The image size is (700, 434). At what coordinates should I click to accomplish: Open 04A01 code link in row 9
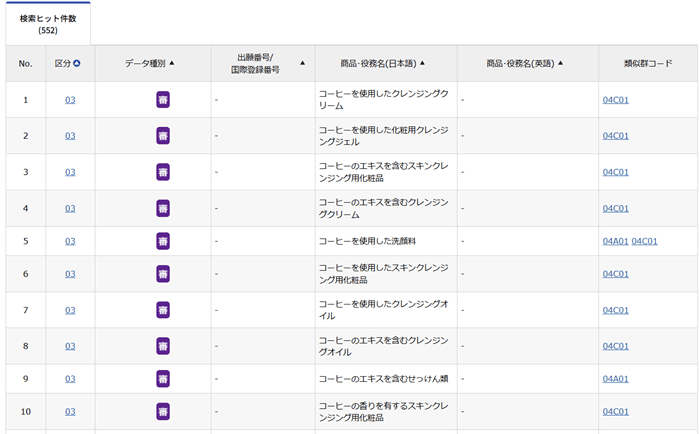point(616,379)
